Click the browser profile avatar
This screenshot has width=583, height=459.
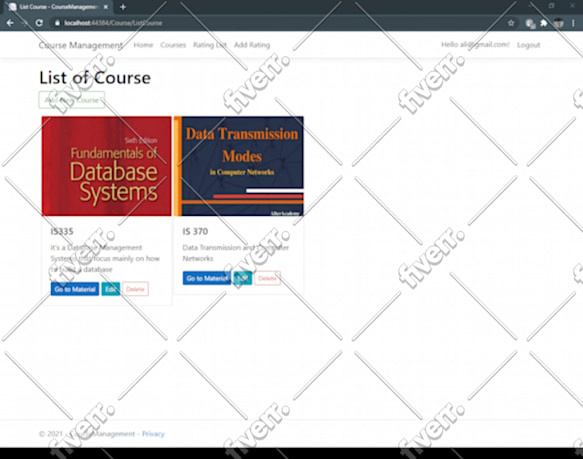(558, 23)
